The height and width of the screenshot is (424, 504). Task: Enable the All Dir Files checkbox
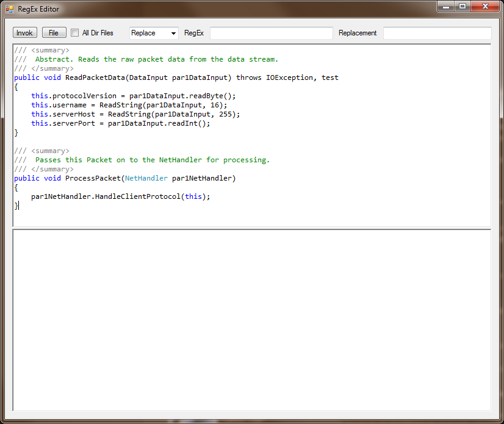(x=74, y=32)
